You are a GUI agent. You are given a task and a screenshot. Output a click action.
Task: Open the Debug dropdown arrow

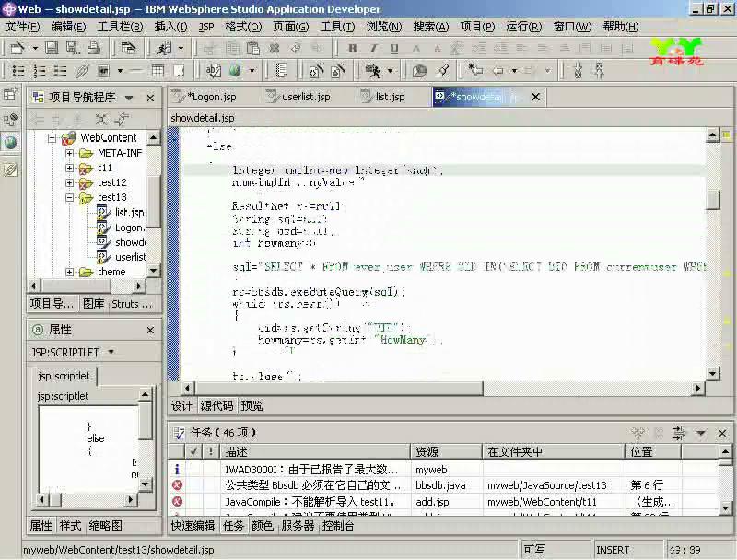point(390,71)
